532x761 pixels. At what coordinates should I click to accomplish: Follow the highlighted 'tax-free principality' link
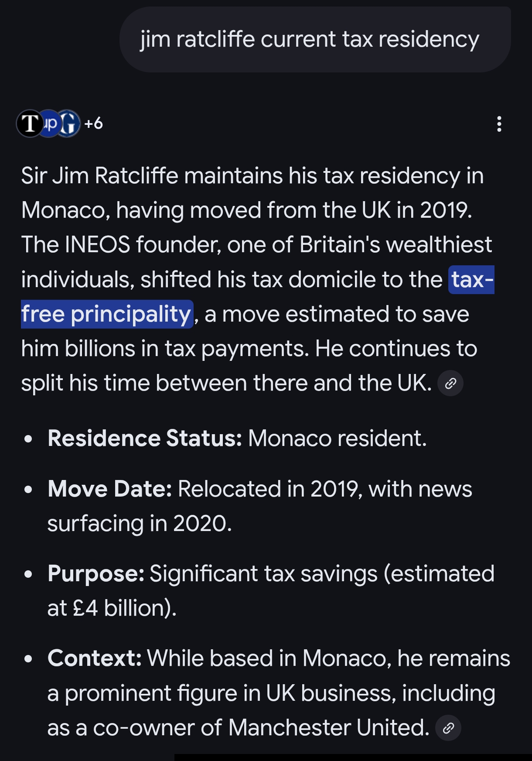[107, 314]
